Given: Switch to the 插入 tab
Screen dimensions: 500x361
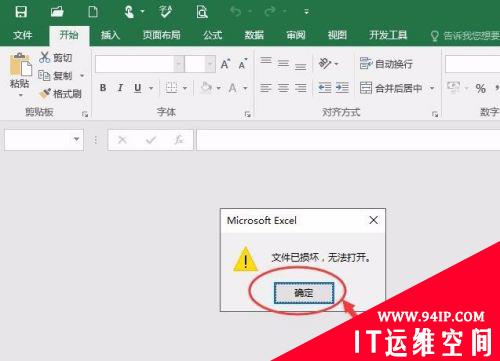Looking at the screenshot, I should (110, 35).
